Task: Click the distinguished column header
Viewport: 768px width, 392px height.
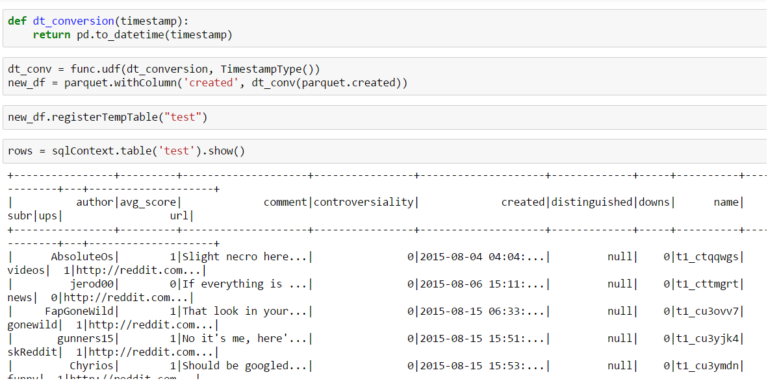Action: tap(592, 202)
